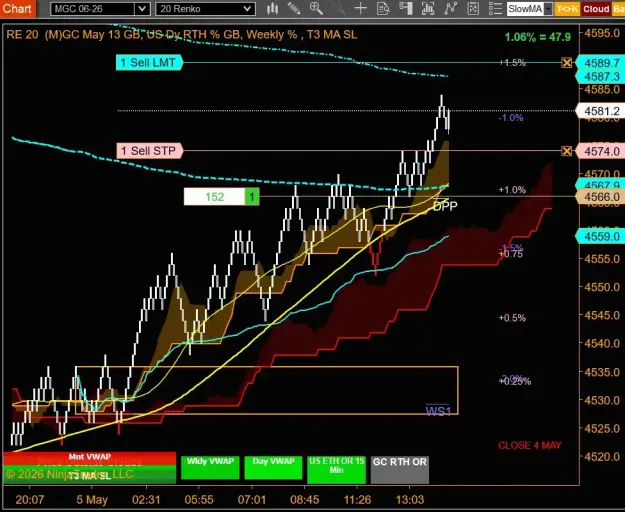Screen dimensions: 625x512
Task: Click the WS1 level label
Action: point(438,411)
